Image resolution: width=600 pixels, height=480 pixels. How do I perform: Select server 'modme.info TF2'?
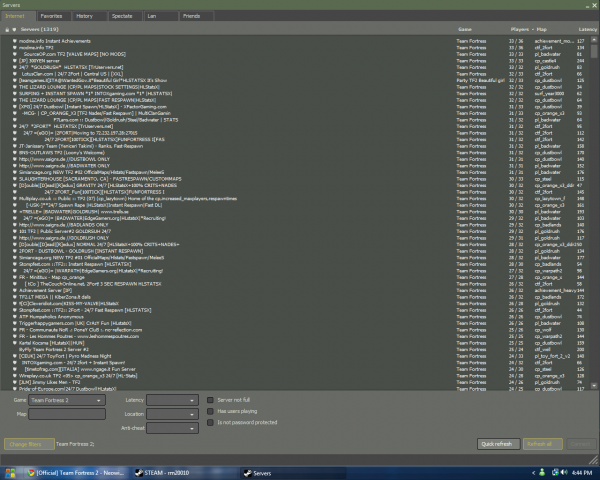coord(298,47)
